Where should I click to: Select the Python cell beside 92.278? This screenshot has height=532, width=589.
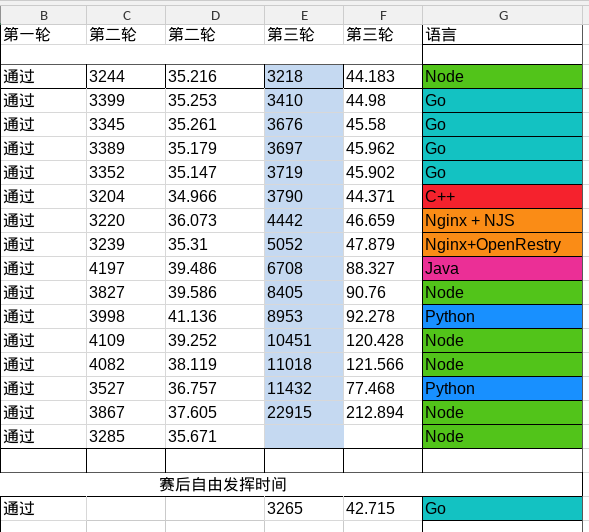click(503, 317)
